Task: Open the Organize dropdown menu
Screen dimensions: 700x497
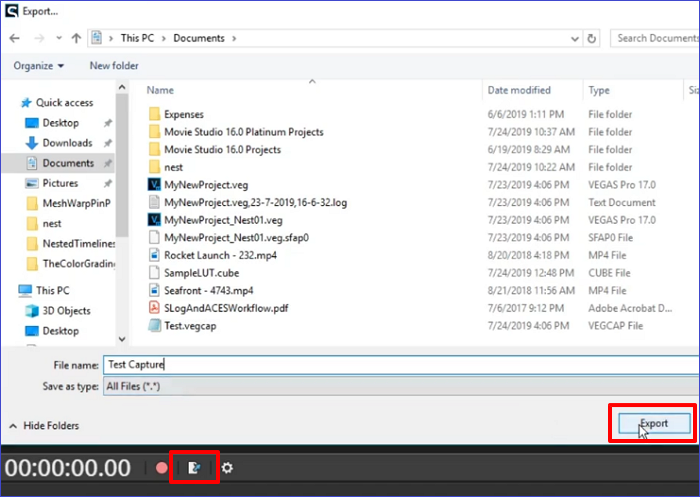Action: pyautogui.click(x=39, y=66)
